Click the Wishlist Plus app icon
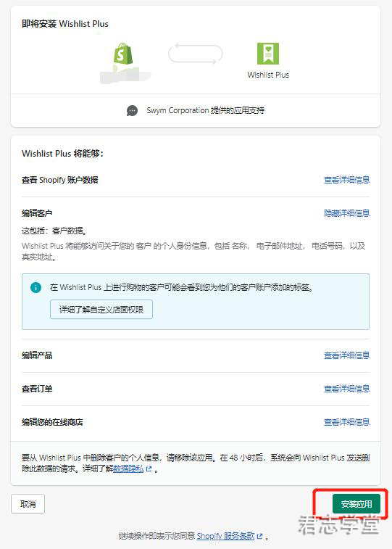Viewport: 392px width, 549px height. pos(268,54)
